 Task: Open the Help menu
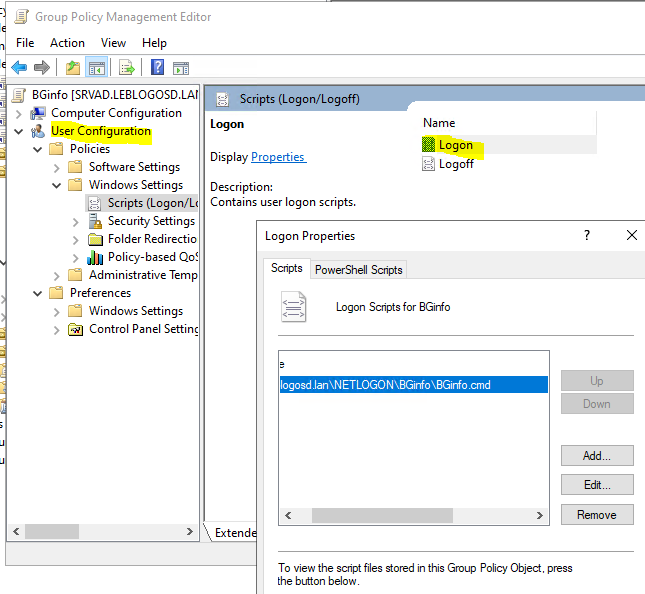tap(154, 43)
